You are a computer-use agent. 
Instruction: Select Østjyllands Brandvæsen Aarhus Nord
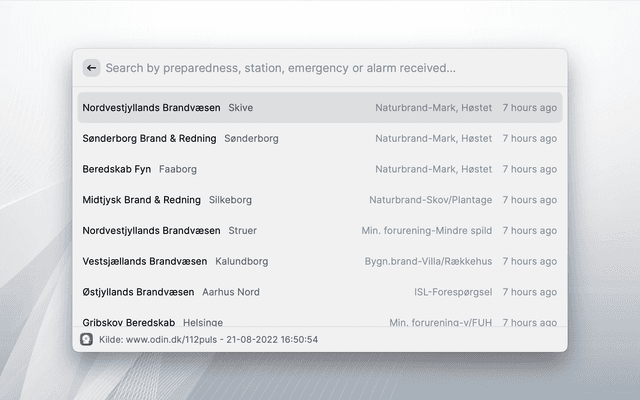[x=320, y=292]
